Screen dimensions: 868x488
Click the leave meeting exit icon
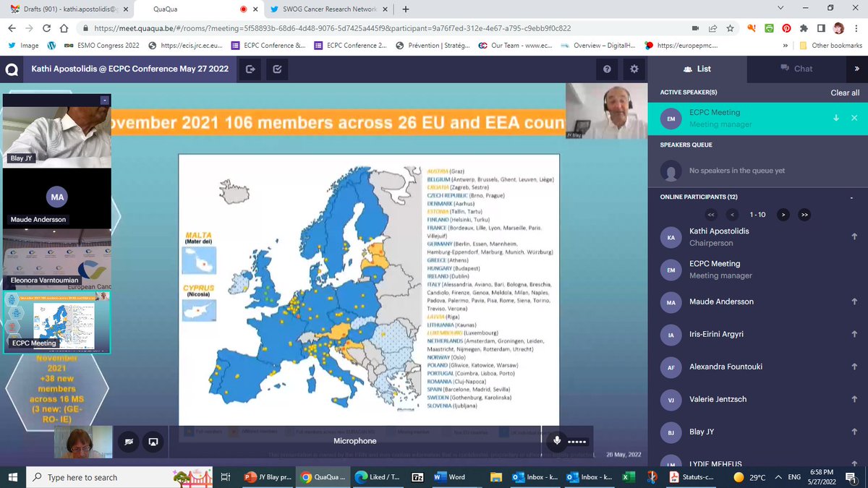[x=250, y=69]
